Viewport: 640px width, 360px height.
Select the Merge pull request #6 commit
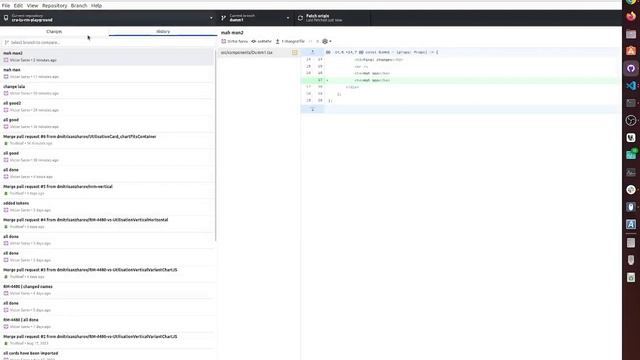coord(107,140)
